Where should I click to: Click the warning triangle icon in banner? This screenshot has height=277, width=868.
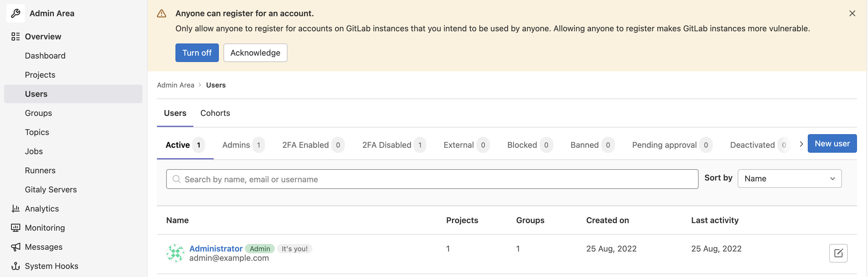click(161, 14)
